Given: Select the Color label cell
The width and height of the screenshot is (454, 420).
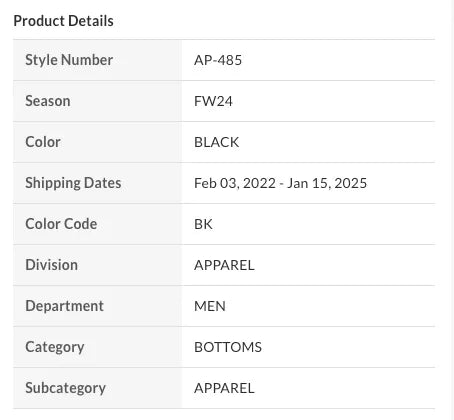Looking at the screenshot, I should (97, 142).
